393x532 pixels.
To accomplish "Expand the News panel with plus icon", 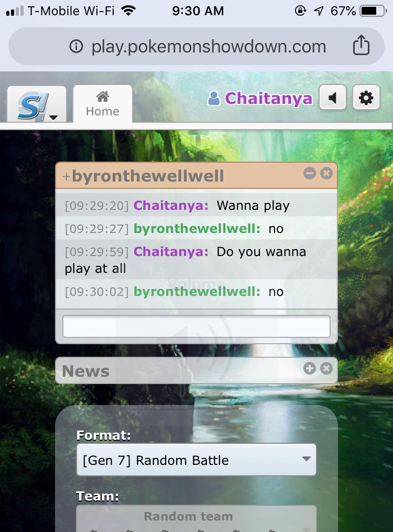I will (309, 368).
